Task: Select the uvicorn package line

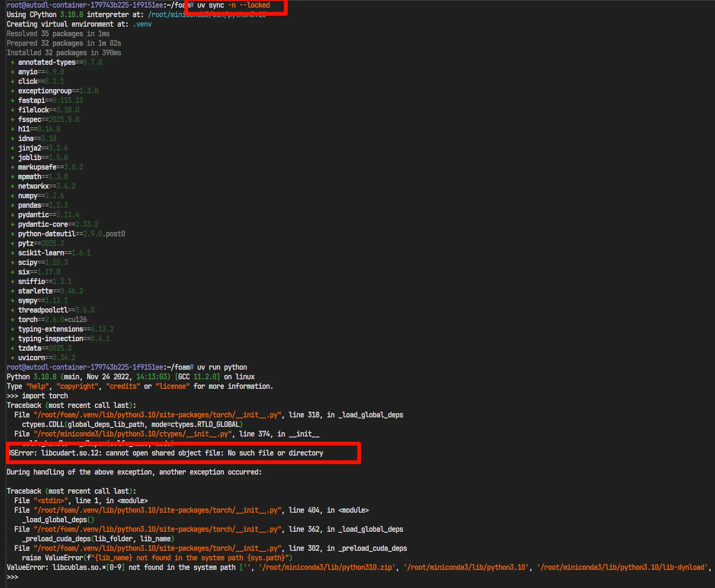Action: (47, 358)
